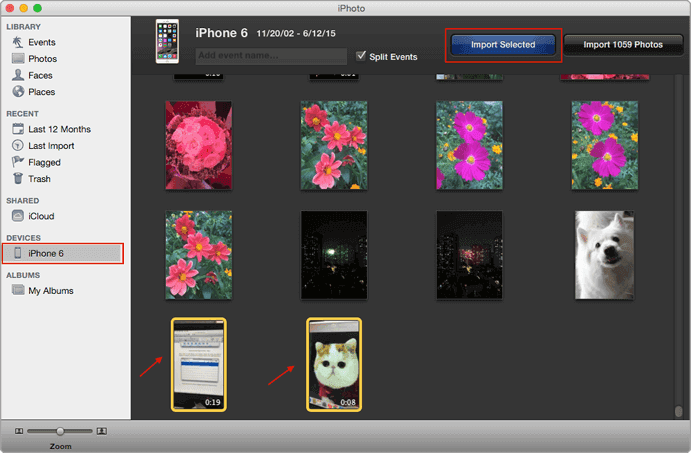
Task: Click Import 1059 Photos button
Action: [623, 45]
